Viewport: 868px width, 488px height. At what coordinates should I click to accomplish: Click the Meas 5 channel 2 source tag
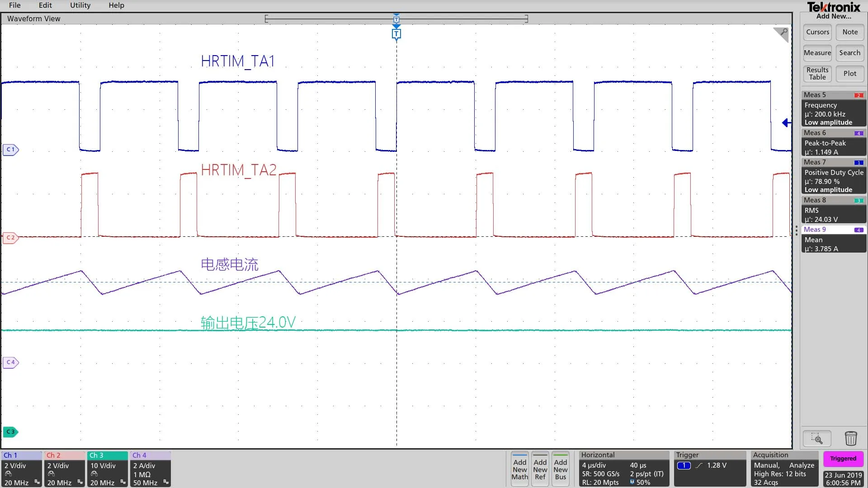coord(859,95)
